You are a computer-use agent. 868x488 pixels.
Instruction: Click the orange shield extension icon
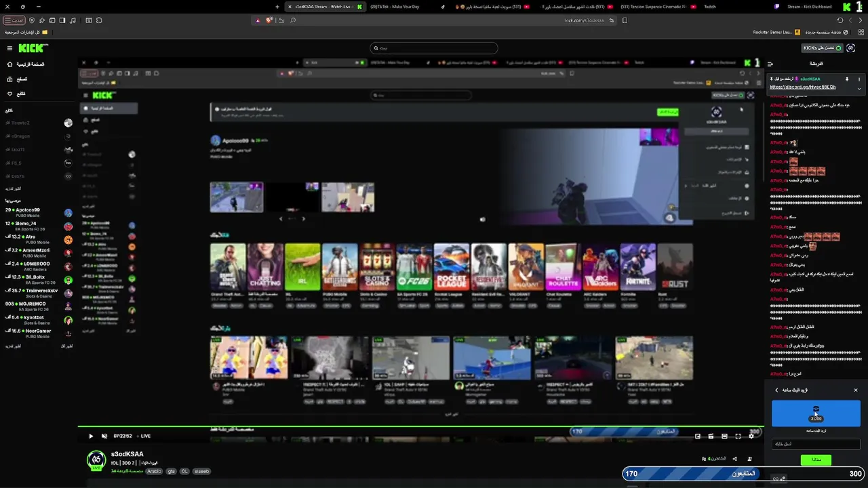coord(269,20)
